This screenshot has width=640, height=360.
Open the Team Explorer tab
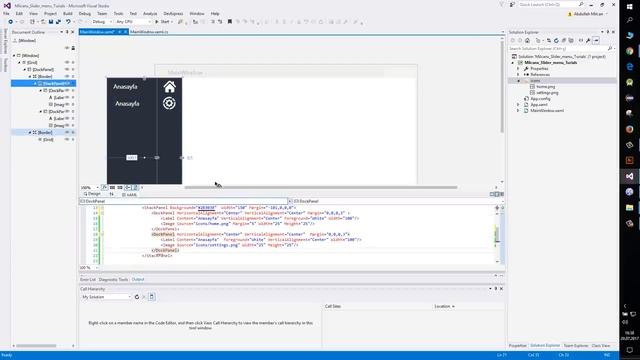pos(576,346)
